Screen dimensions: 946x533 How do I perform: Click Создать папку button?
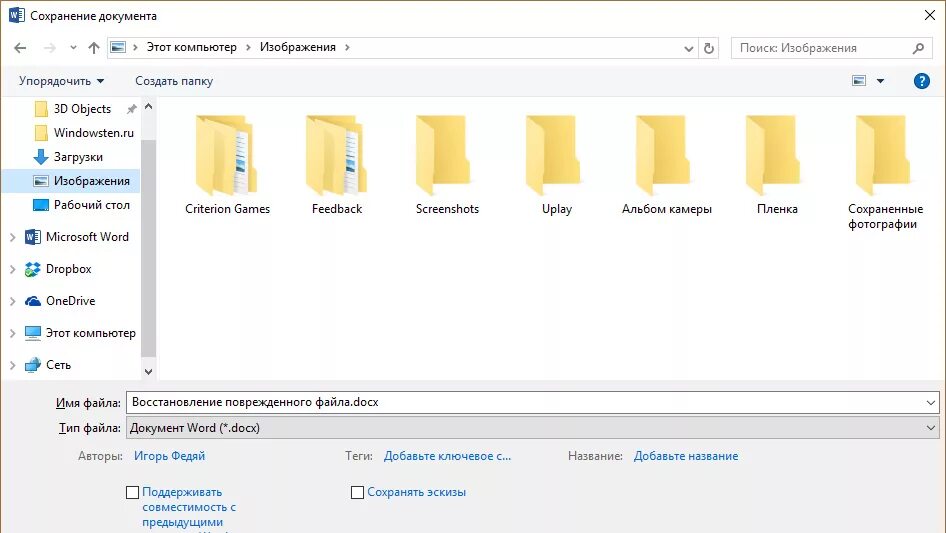(x=174, y=81)
